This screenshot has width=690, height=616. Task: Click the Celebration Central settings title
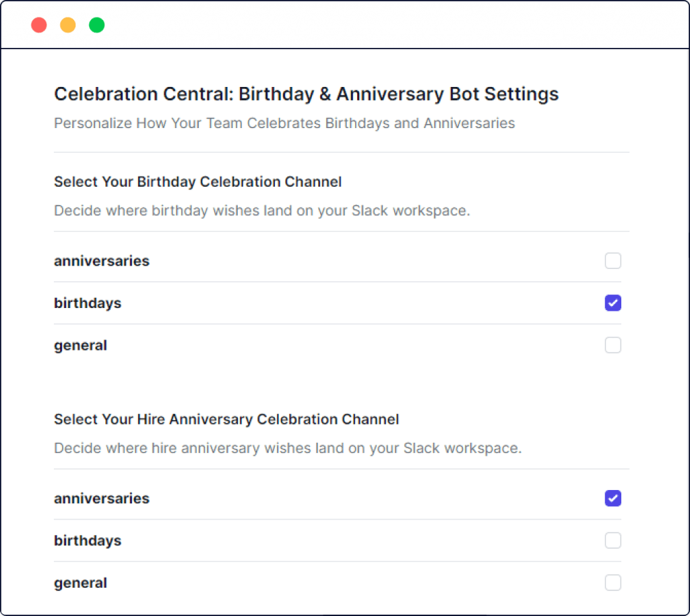[307, 94]
